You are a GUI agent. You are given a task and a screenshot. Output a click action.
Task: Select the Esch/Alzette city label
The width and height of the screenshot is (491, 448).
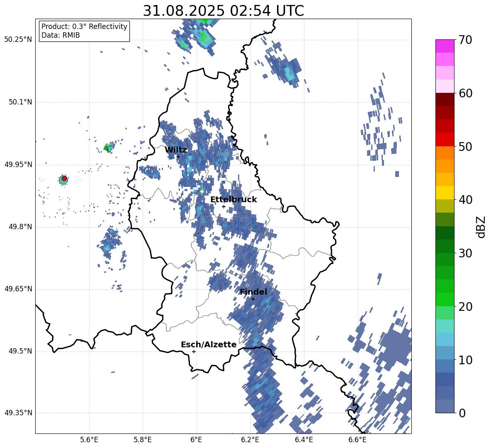click(209, 344)
